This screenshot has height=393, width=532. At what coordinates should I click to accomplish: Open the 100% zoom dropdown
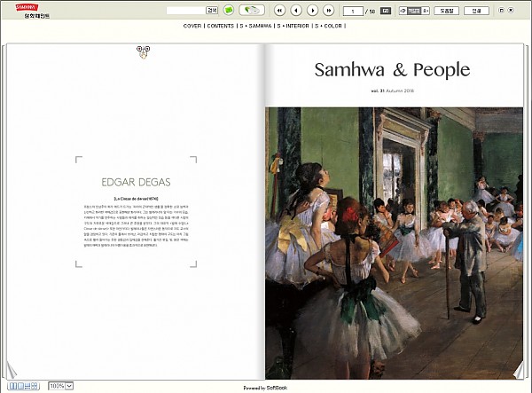tap(60, 386)
